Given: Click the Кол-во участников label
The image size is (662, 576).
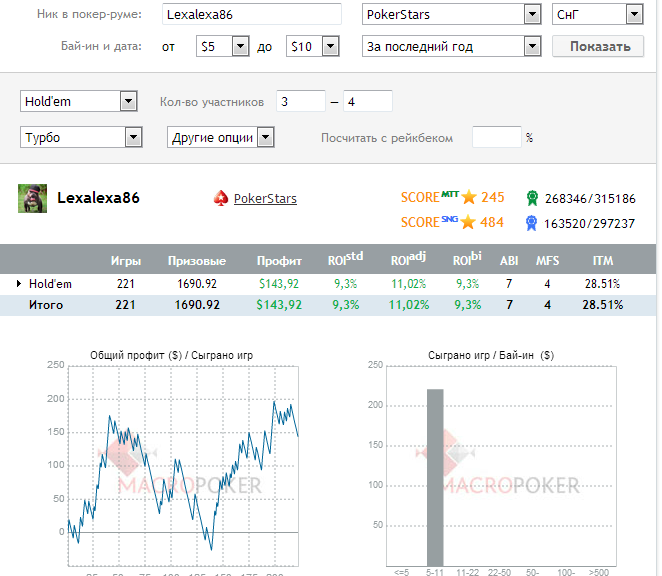Looking at the screenshot, I should pos(212,102).
